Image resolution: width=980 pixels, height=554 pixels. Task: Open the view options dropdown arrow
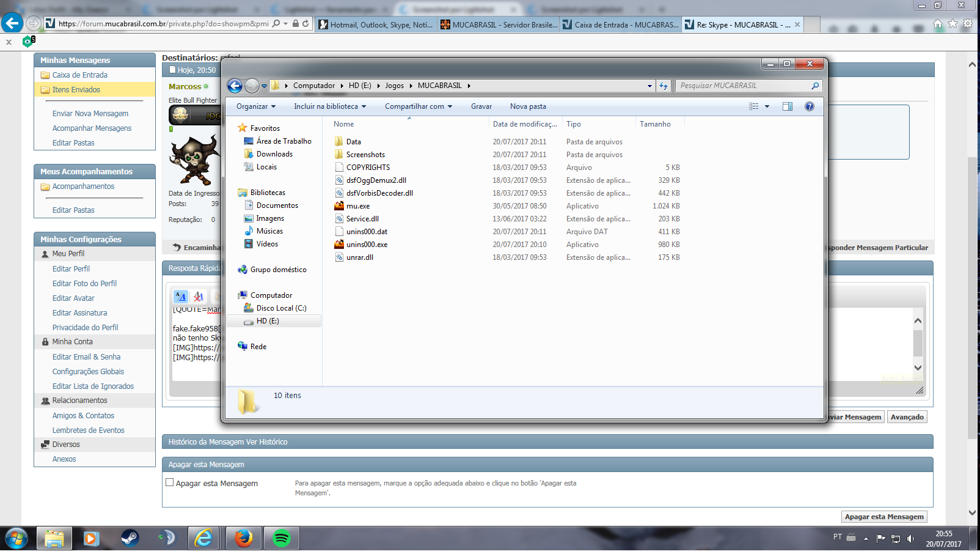[767, 106]
